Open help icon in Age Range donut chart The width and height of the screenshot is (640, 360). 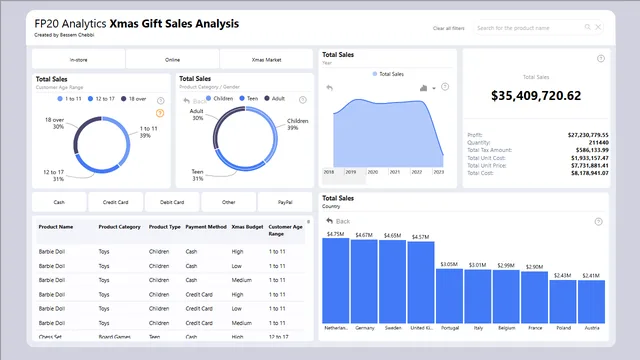click(161, 100)
